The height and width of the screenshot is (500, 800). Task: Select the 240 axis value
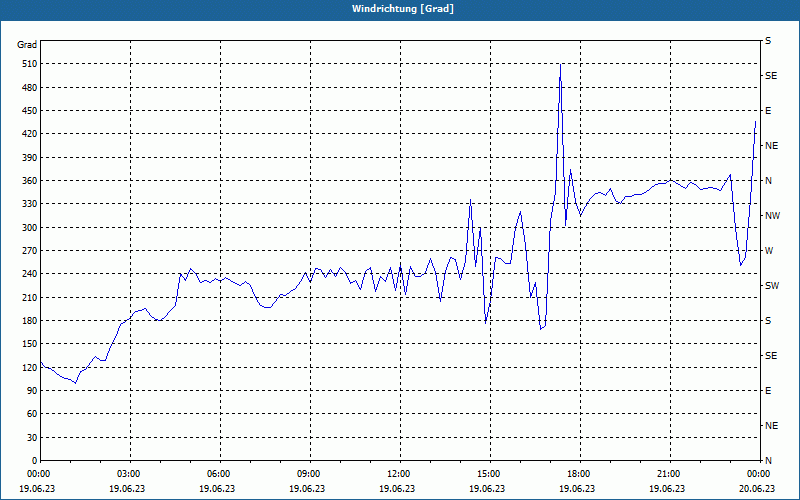coord(31,274)
